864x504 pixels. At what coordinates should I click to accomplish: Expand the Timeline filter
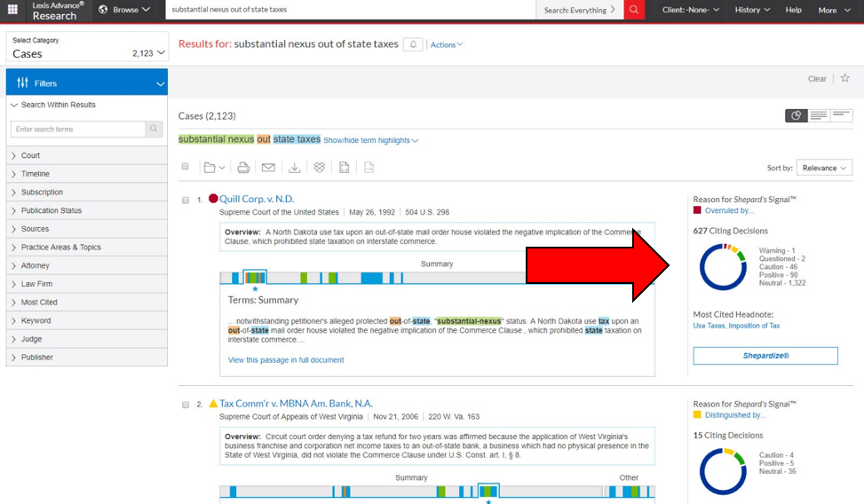pos(86,174)
